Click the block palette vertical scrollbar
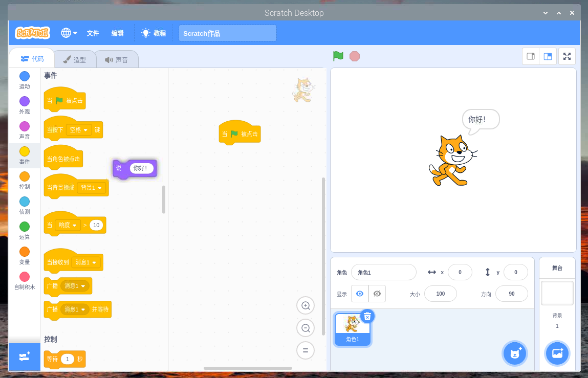The image size is (588, 378). [x=163, y=199]
